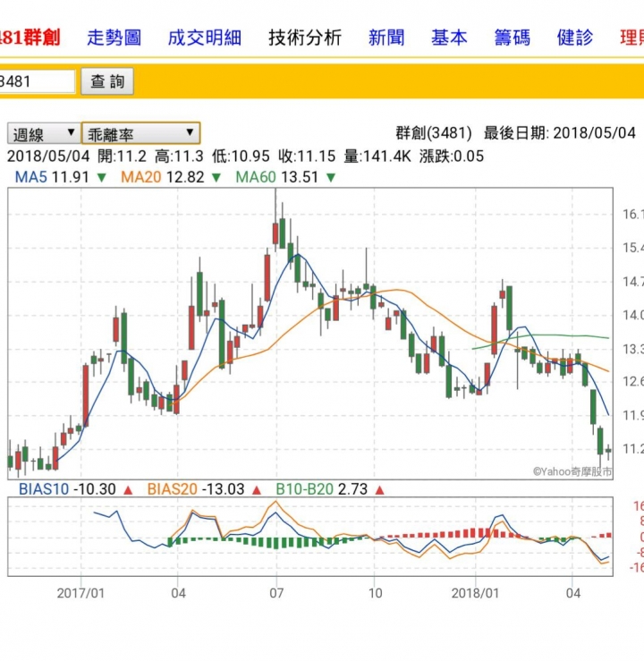The image size is (644, 661).
Task: Click the 量:141.4K volume text
Action: (377, 157)
